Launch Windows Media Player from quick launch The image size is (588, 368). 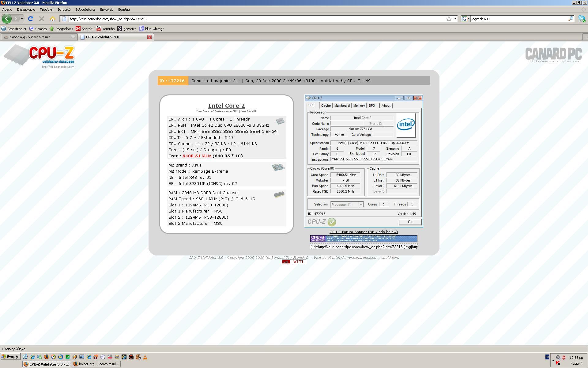53,357
